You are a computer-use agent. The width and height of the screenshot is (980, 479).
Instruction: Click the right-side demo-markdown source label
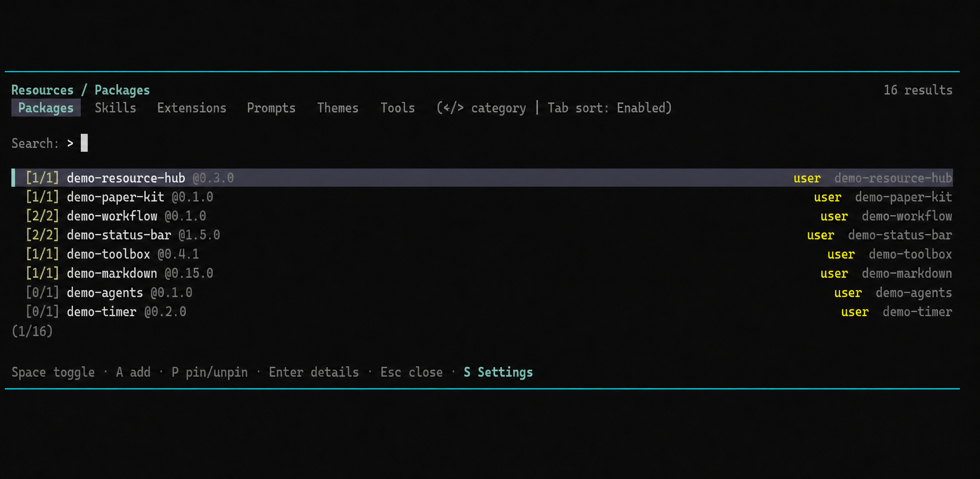pos(907,273)
